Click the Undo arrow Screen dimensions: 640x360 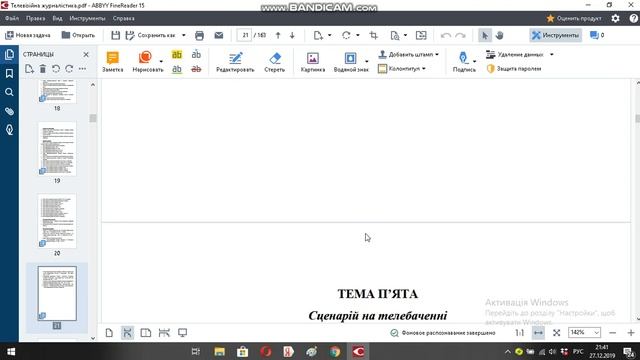[446, 36]
